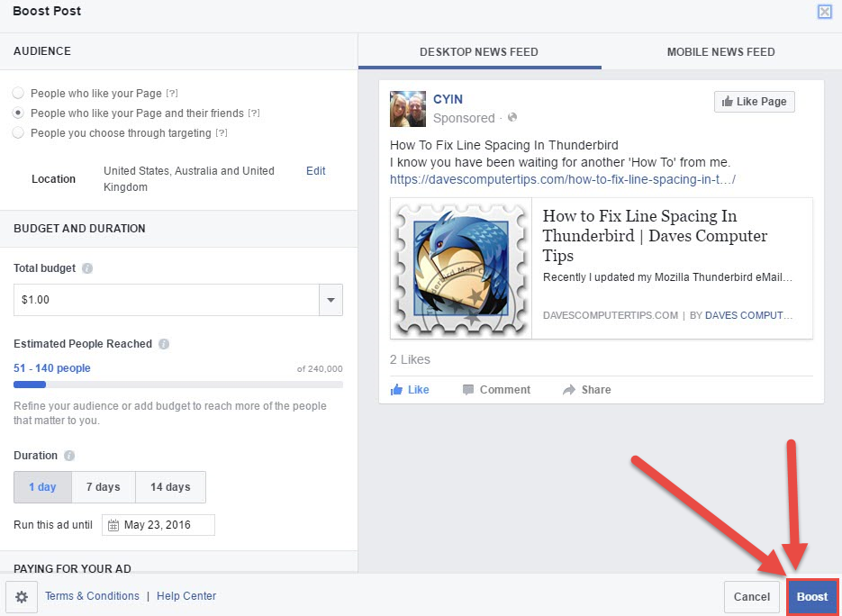Viewport: 842px width, 616px height.
Task: Click the 'DAVESCOMPUTERTIPS.COM' source text
Action: pyautogui.click(x=611, y=315)
